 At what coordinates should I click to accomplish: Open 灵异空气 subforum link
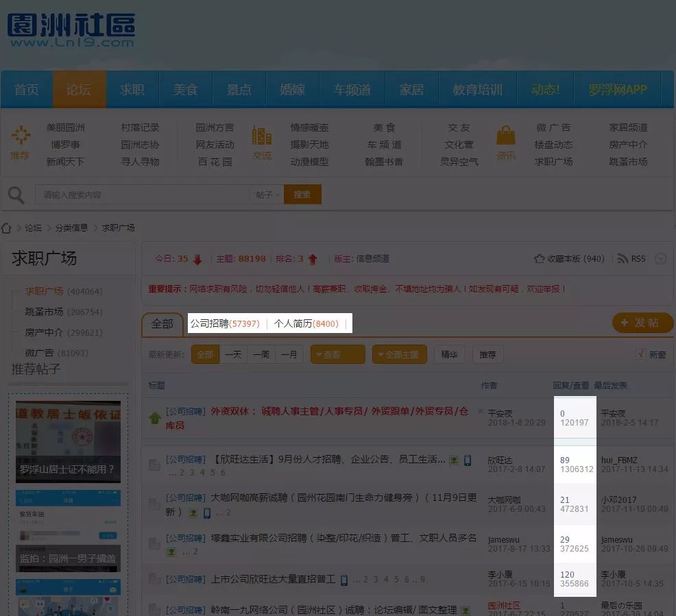pyautogui.click(x=459, y=162)
